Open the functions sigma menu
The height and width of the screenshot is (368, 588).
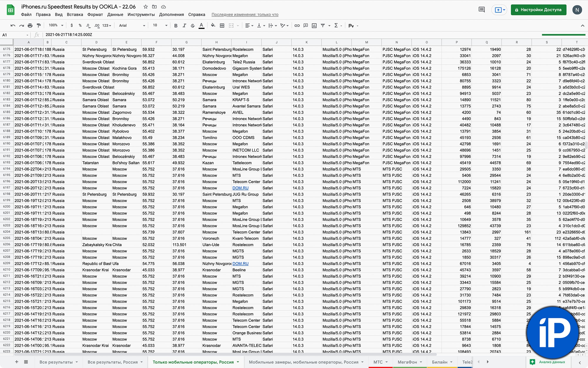[x=336, y=26]
